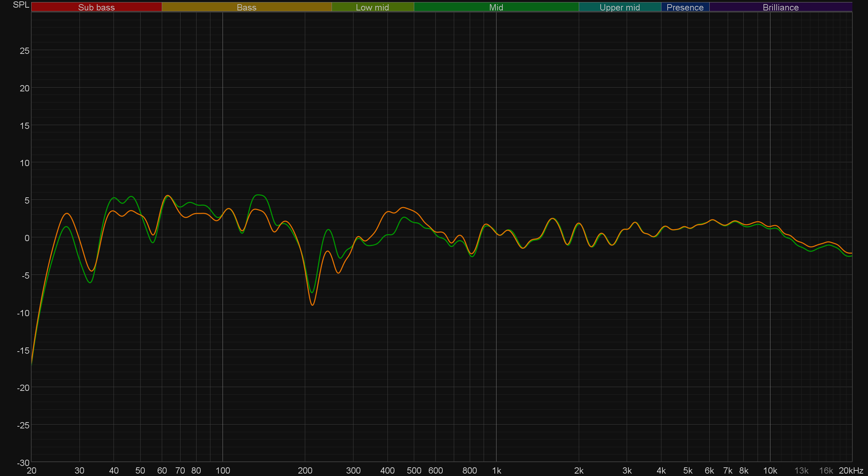This screenshot has height=476, width=868.
Task: Select the Mid frequency band header
Action: point(496,7)
